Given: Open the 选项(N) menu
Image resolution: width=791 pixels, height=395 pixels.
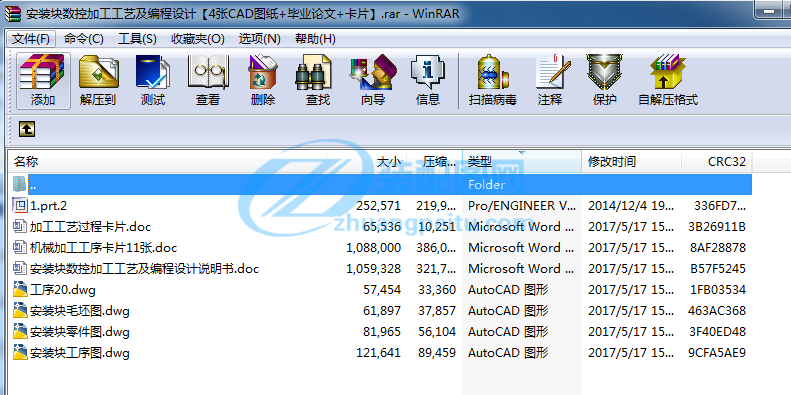Looking at the screenshot, I should [259, 39].
